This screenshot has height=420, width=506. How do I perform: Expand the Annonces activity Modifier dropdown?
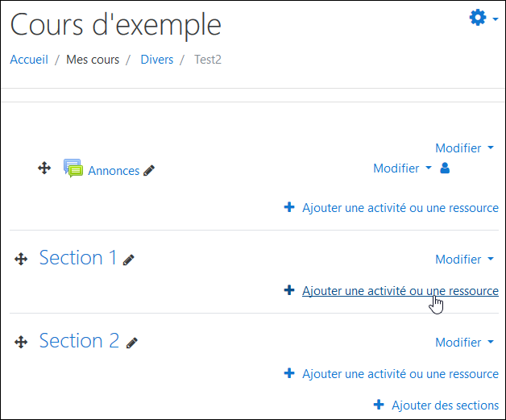402,168
